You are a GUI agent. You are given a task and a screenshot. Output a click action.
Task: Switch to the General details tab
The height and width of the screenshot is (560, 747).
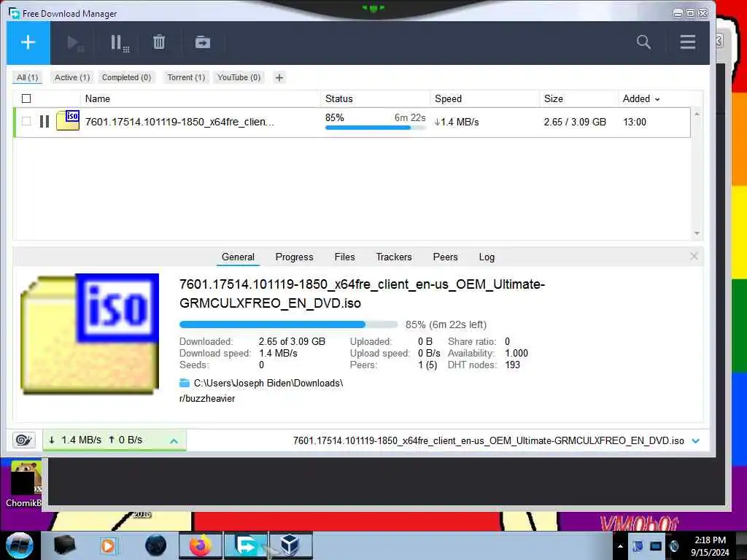[238, 257]
